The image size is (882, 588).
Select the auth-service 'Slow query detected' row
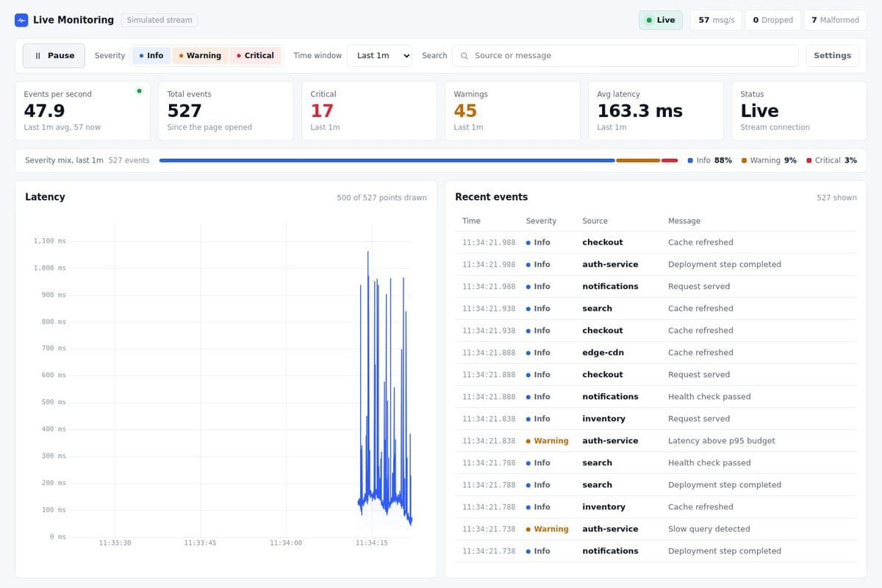point(656,529)
